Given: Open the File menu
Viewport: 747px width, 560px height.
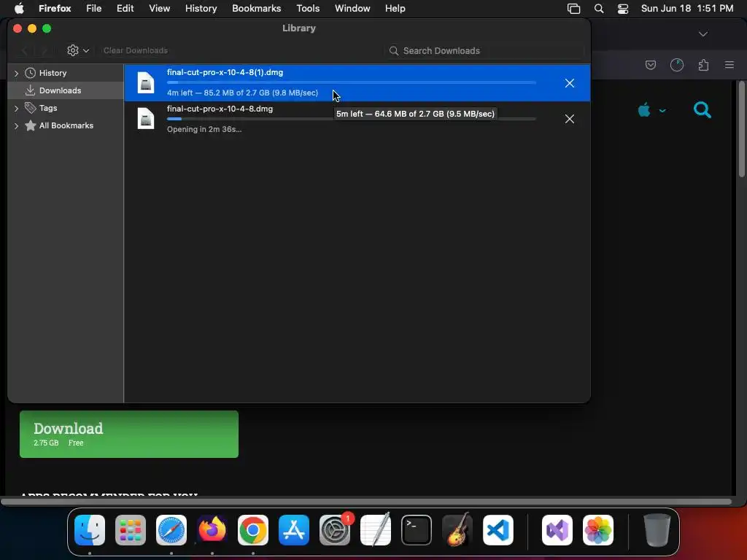Looking at the screenshot, I should (x=94, y=9).
